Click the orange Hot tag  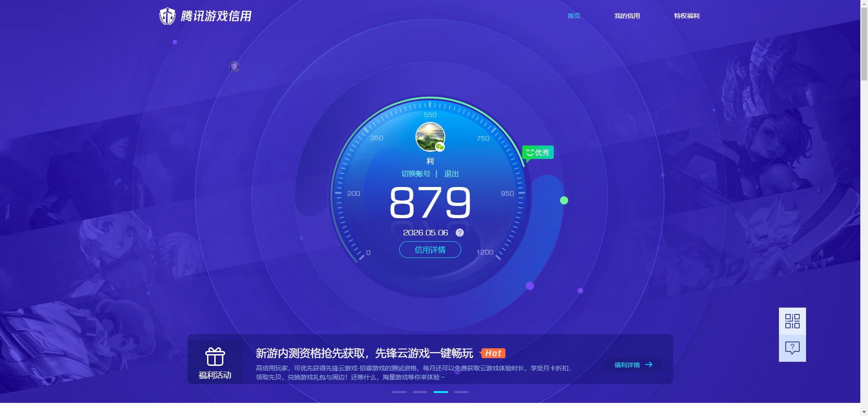pyautogui.click(x=493, y=353)
